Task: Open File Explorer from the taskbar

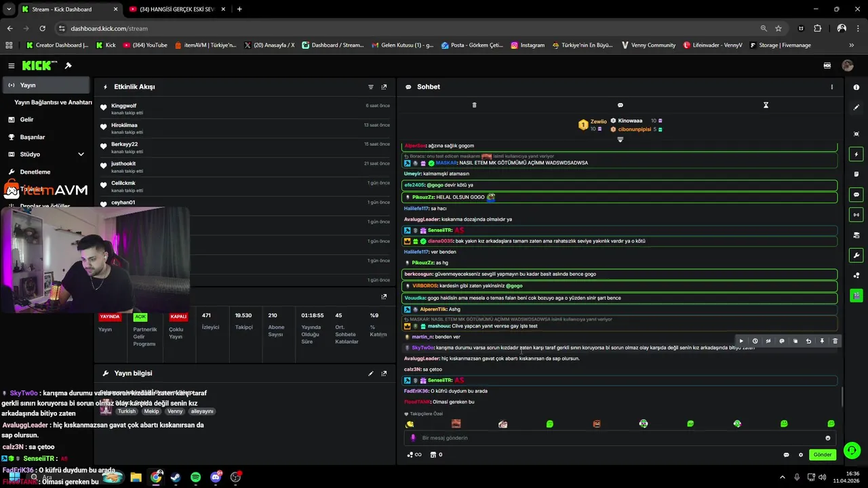Action: (x=136, y=477)
